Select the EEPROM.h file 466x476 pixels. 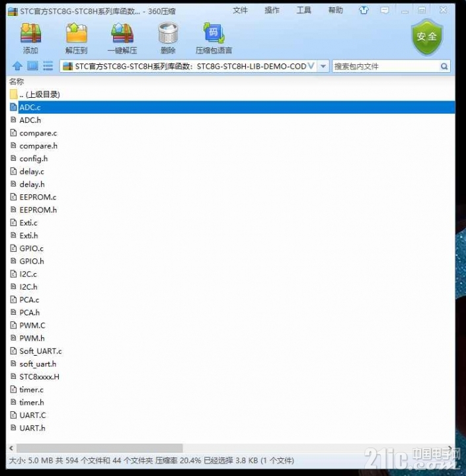click(231, 210)
